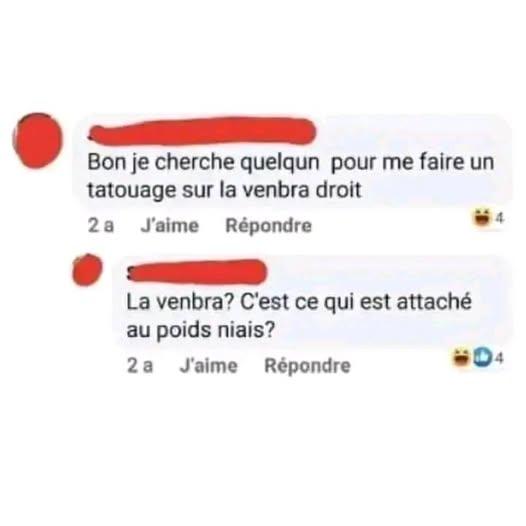Click the blue thumbs-up reaction on reply
Viewport: 526px width, 526px height.
click(482, 358)
